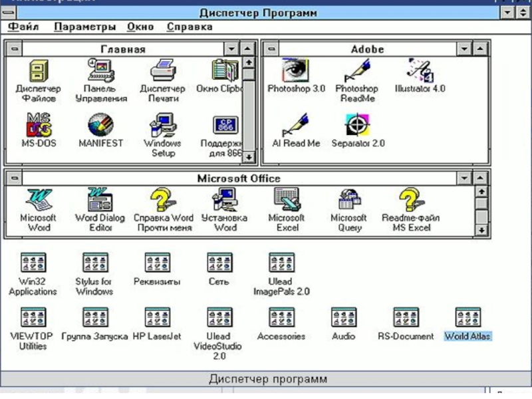
Task: Launch Illustrator 4.0 from Adobe group
Action: (420, 70)
